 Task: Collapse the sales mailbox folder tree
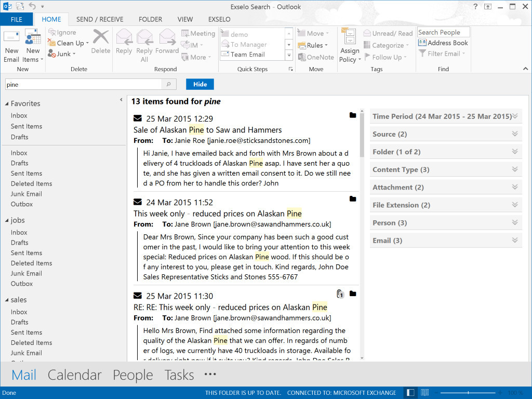(6, 300)
